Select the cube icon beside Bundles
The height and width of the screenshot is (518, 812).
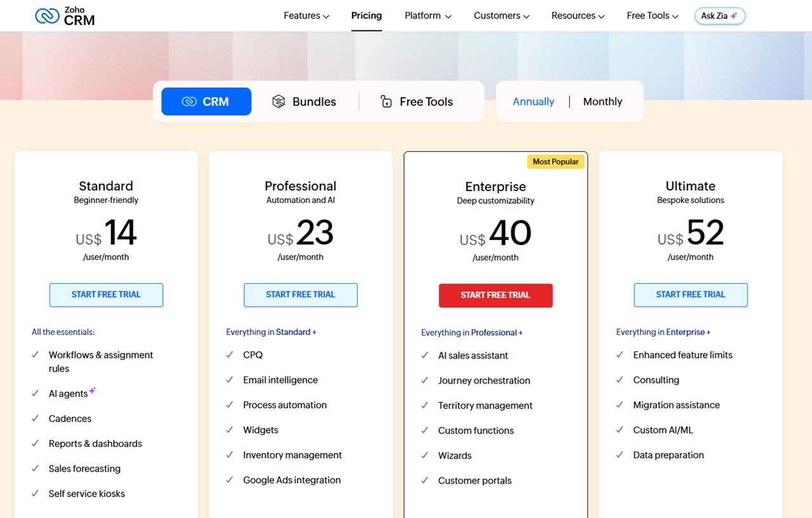(278, 101)
